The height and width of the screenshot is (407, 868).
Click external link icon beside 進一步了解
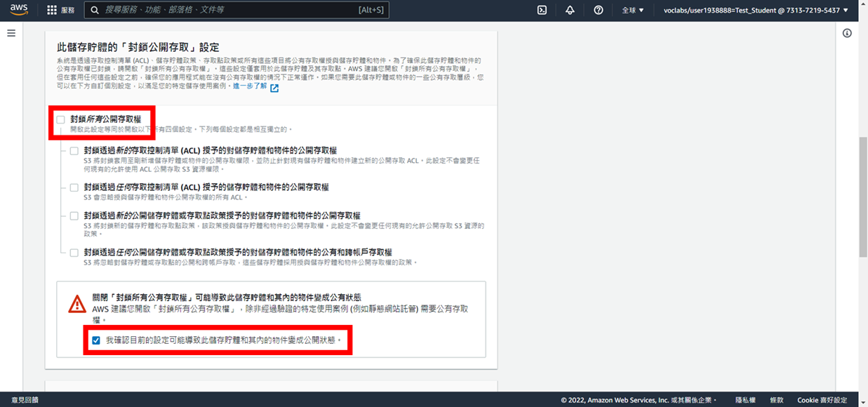(x=274, y=88)
